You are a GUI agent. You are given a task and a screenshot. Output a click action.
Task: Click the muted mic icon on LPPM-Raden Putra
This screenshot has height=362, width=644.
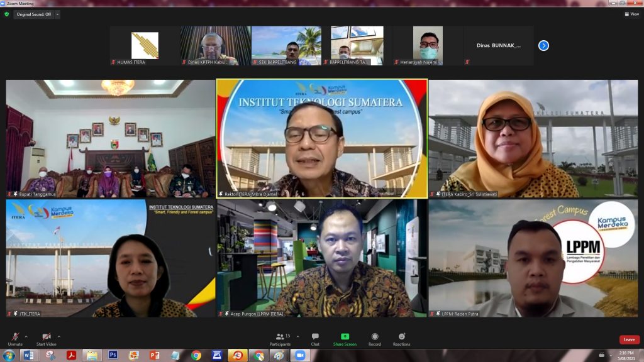432,314
